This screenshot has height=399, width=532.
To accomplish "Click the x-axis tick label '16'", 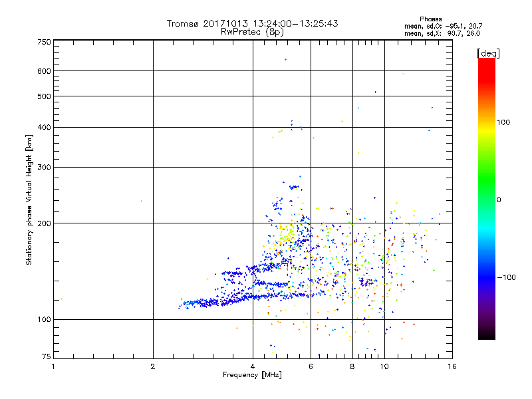I will coord(452,366).
